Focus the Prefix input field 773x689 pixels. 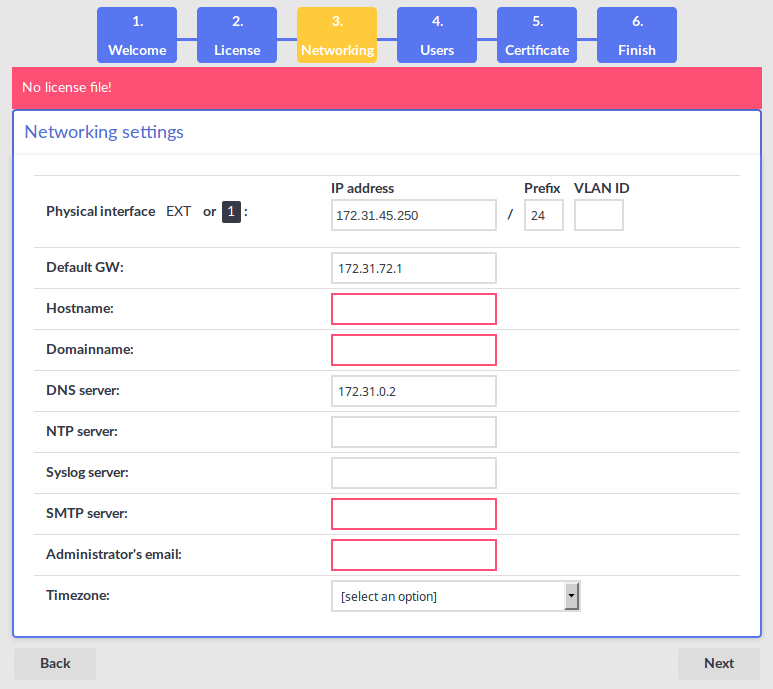coord(543,215)
